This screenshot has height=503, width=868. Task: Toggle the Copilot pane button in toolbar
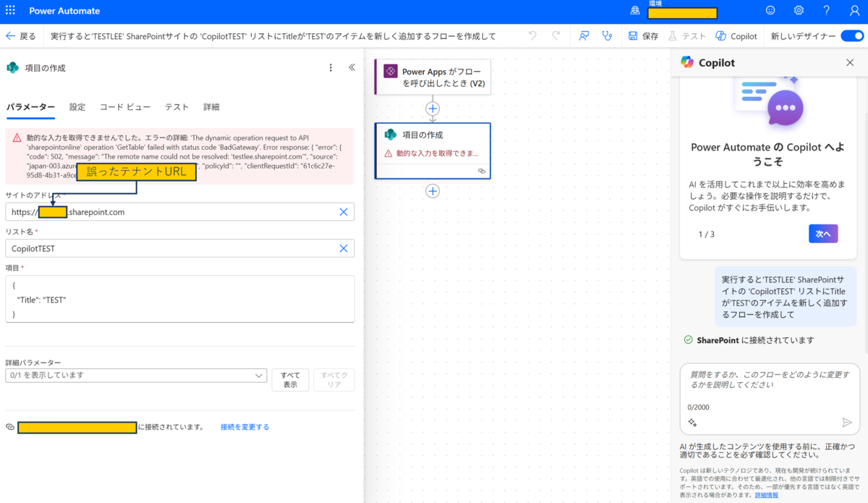click(x=736, y=36)
